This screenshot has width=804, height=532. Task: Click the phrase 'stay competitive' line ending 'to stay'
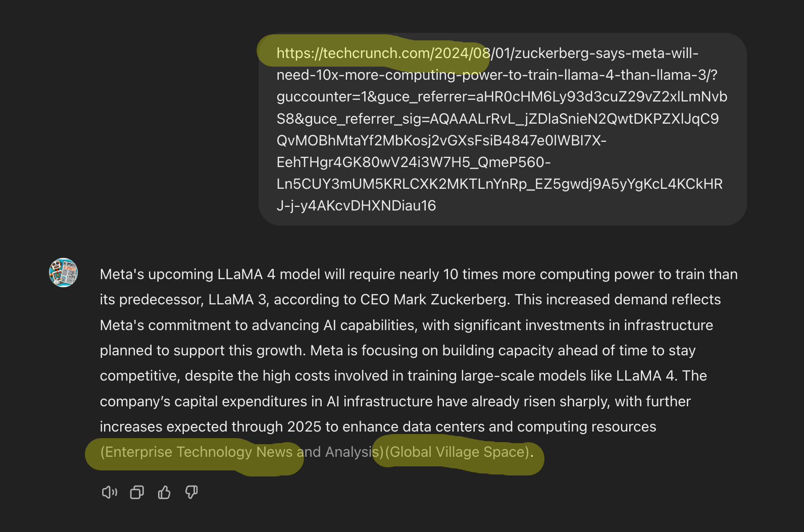click(680, 350)
